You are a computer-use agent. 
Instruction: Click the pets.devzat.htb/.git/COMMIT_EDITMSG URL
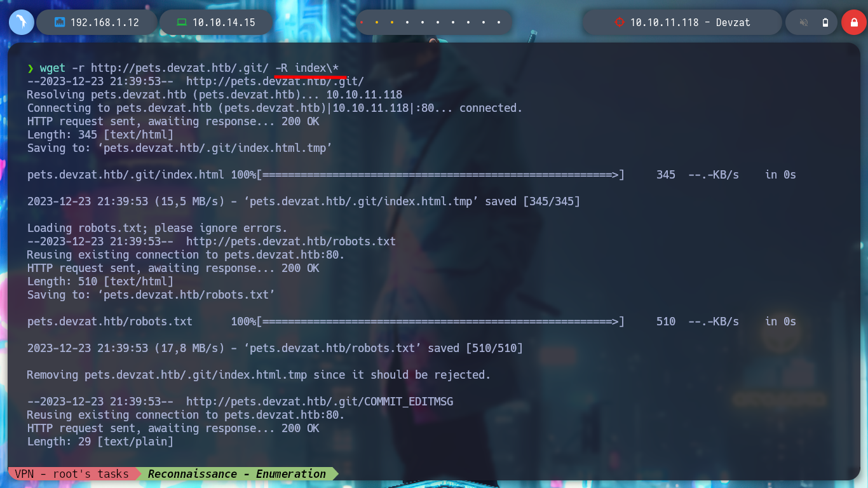point(320,402)
